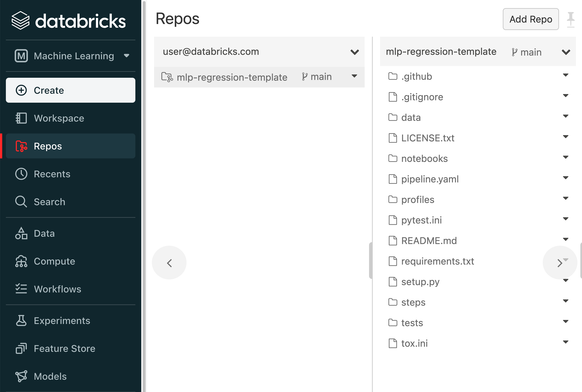582x392 pixels.
Task: Open the dropdown arrow for pipeline.yaml
Action: click(x=565, y=178)
